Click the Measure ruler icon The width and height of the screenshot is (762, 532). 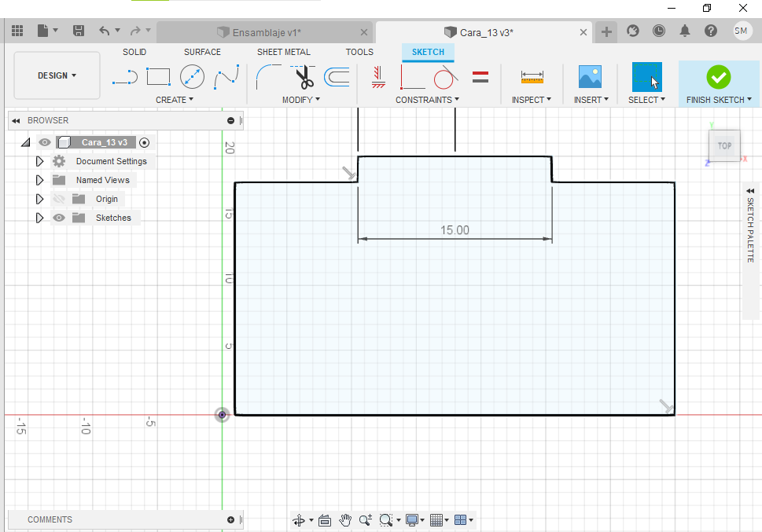(x=532, y=77)
